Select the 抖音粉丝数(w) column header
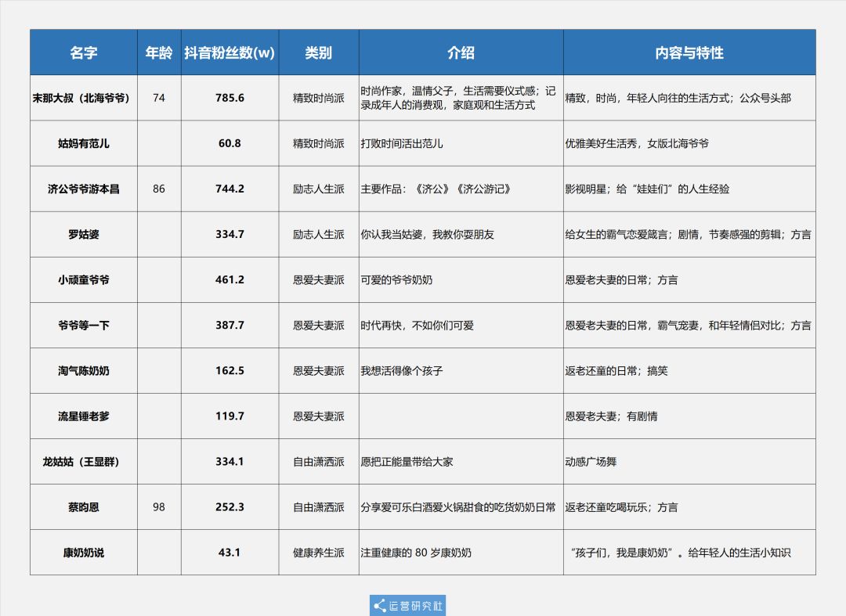The height and width of the screenshot is (616, 846). pyautogui.click(x=230, y=52)
